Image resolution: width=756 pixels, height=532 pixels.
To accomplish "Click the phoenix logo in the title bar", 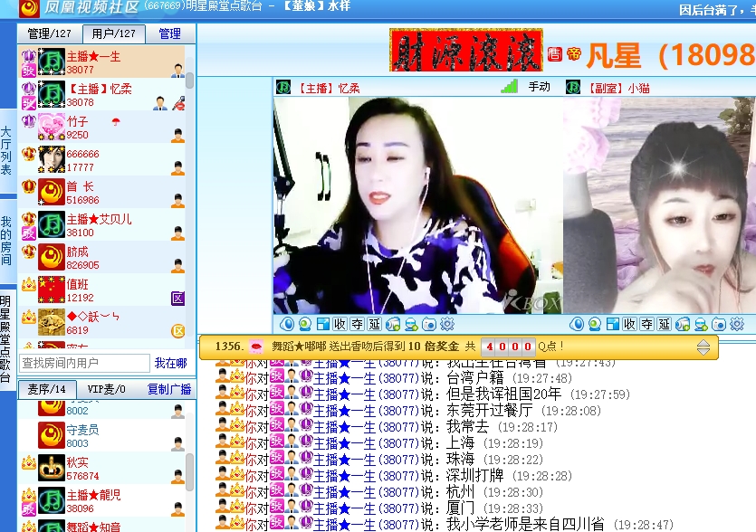I will click(29, 8).
